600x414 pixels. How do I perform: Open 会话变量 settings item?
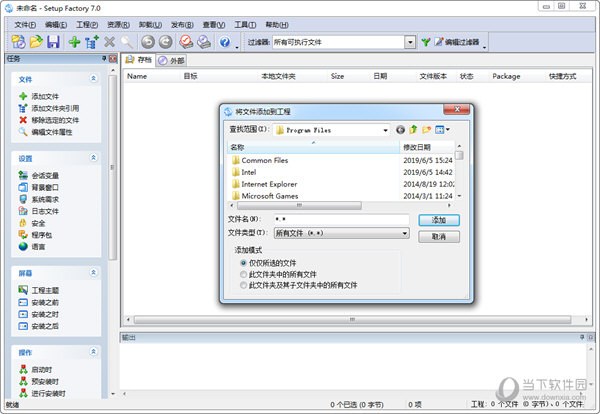point(39,175)
